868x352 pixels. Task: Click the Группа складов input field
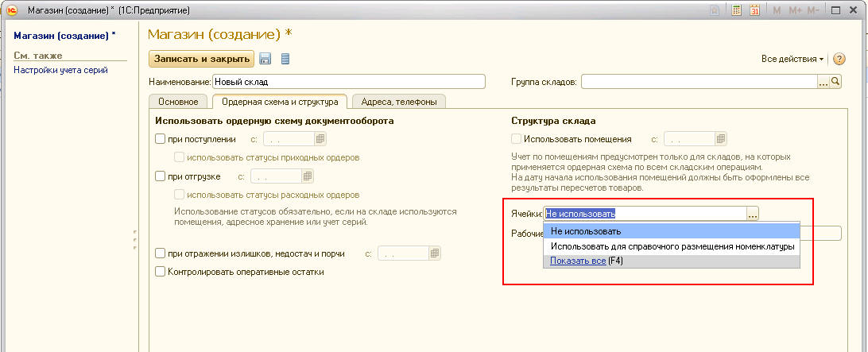click(699, 82)
